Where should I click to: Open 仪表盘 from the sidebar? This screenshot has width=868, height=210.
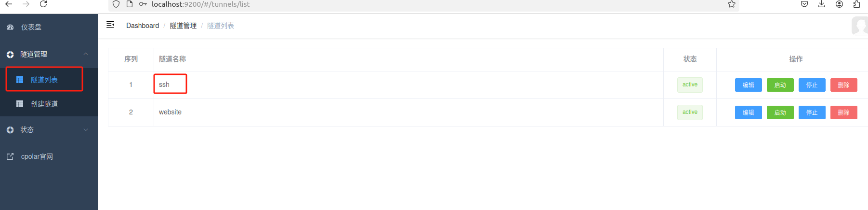pos(31,28)
